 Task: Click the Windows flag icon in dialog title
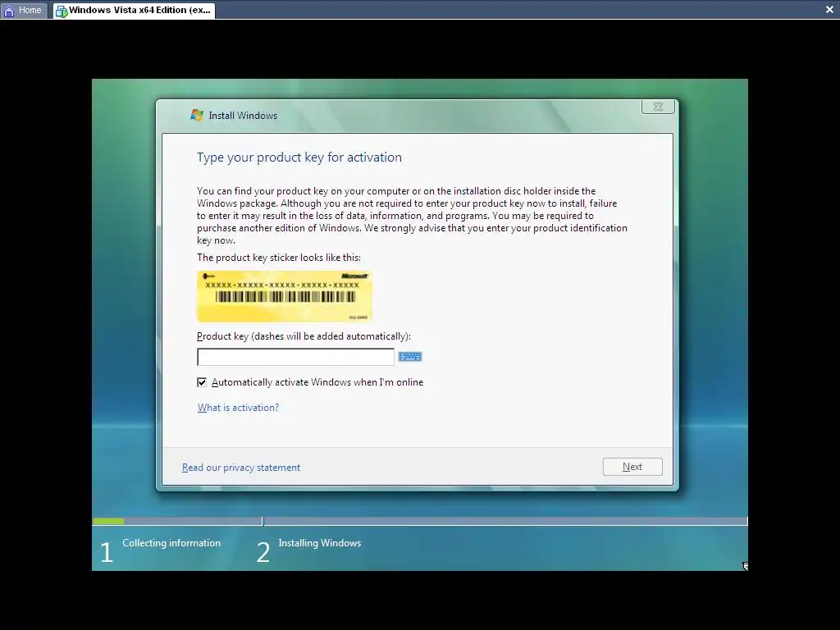[x=197, y=115]
